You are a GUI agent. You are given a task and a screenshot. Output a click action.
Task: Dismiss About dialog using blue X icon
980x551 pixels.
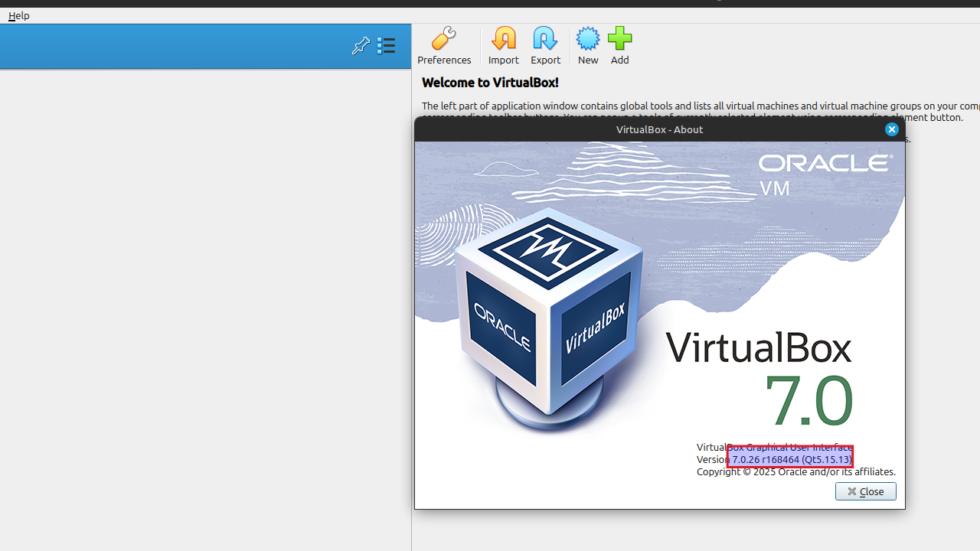point(891,129)
